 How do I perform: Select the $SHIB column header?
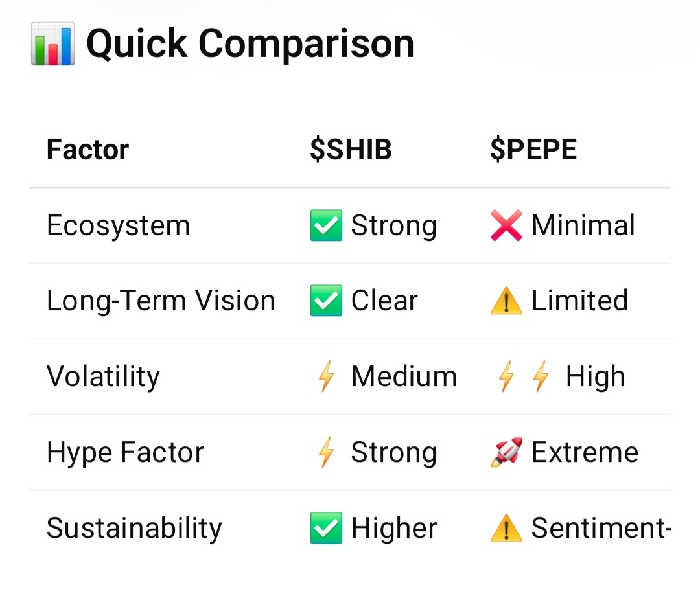point(351,150)
